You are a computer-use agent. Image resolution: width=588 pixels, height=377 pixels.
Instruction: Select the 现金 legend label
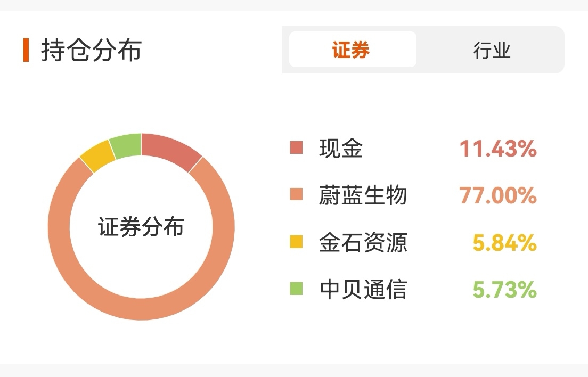point(341,148)
